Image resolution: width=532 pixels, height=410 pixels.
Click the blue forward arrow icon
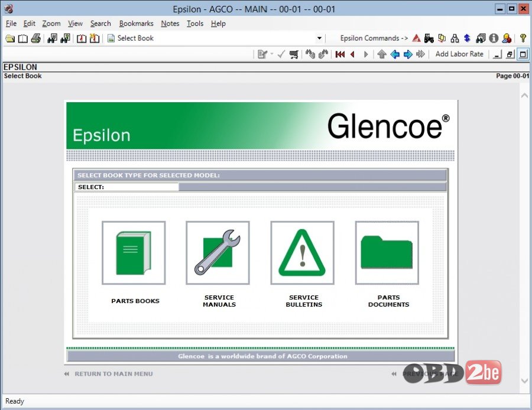tap(408, 54)
